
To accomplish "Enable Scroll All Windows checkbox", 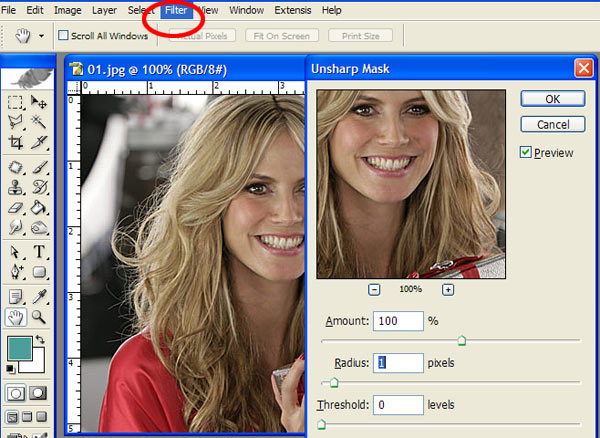I will pyautogui.click(x=64, y=36).
